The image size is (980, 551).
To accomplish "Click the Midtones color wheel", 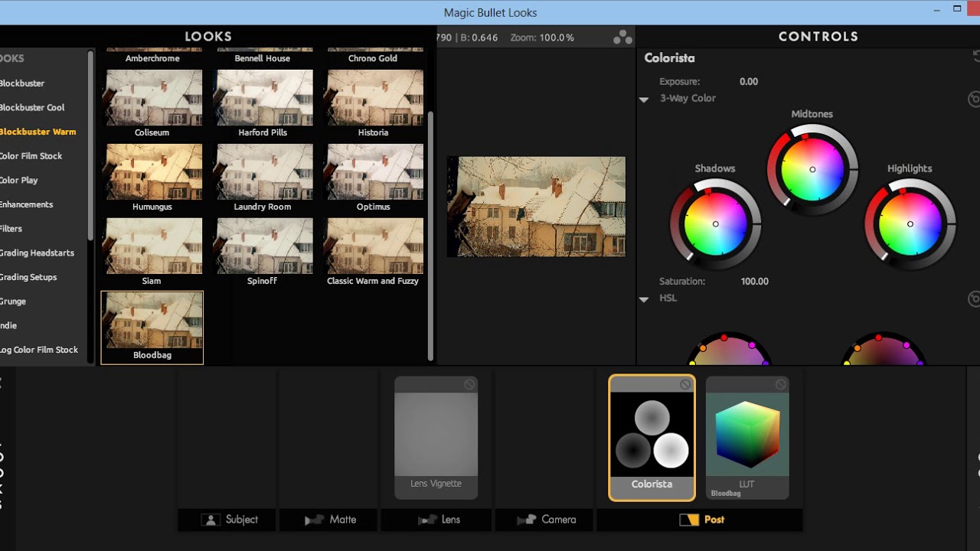I will pyautogui.click(x=812, y=169).
